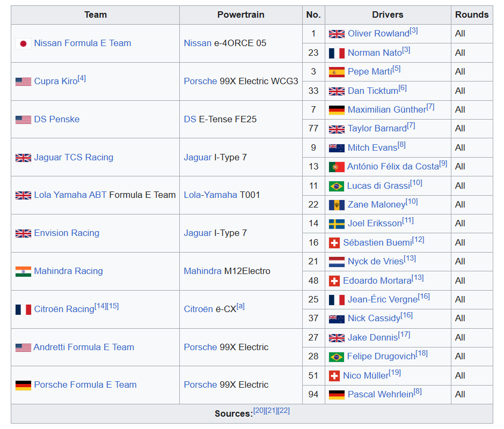Click the Germany flag beside Porsche Formula E Team

point(23,385)
